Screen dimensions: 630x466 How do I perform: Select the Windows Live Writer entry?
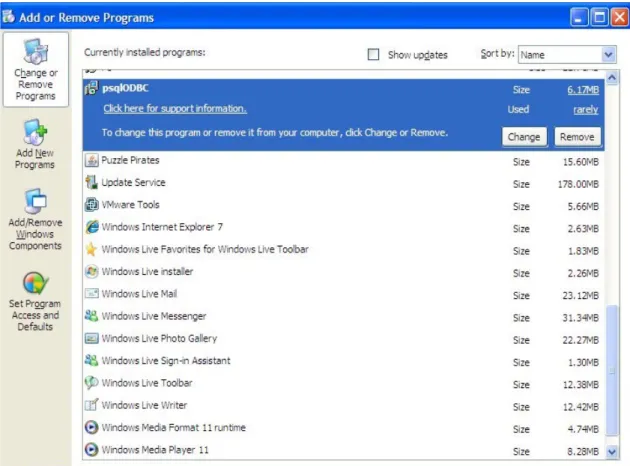pyautogui.click(x=344, y=405)
